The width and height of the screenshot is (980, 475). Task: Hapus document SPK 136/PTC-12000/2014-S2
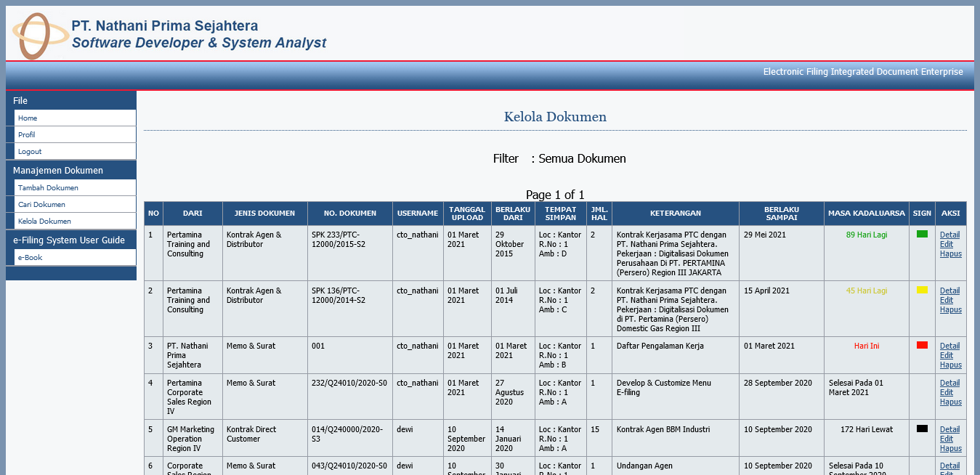coord(950,309)
